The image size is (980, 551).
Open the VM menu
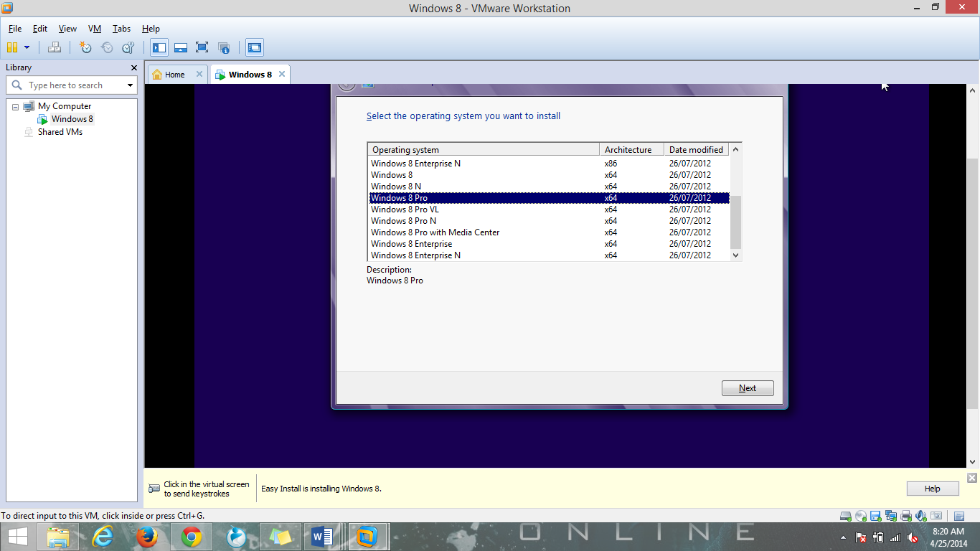(x=95, y=29)
